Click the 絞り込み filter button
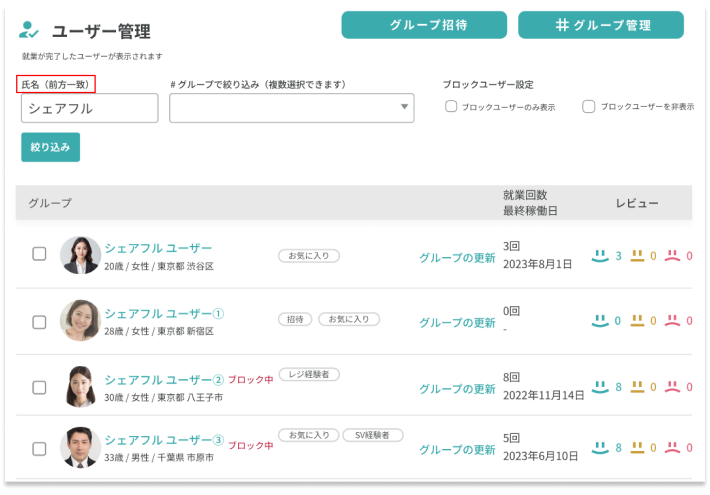The height and width of the screenshot is (495, 710). pos(50,147)
